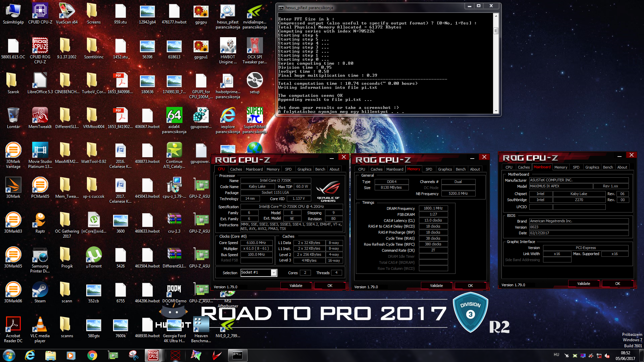Open iexplore parancsikonja shortcut
The image size is (644, 362).
[x=228, y=120]
